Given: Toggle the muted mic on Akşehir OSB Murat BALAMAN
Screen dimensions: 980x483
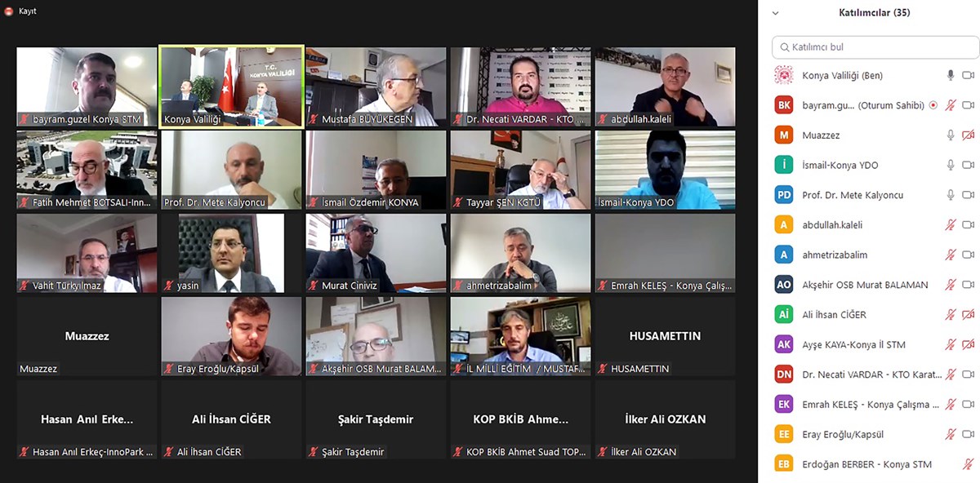Looking at the screenshot, I should pos(950,285).
